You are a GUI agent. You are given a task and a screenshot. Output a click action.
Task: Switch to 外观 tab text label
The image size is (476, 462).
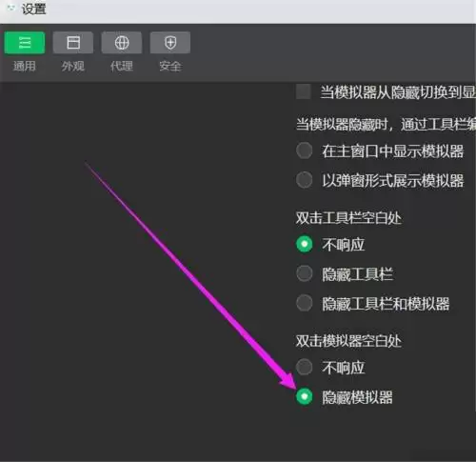[73, 66]
